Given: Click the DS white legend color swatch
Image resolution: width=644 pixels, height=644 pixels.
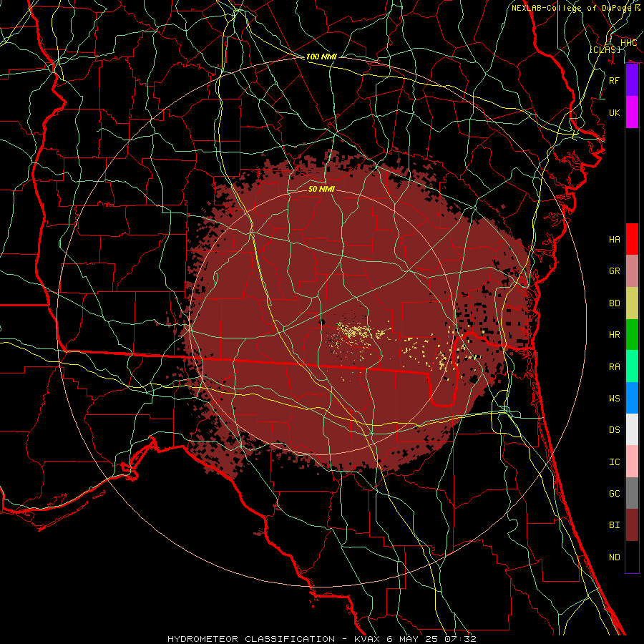Looking at the screenshot, I should click(632, 429).
